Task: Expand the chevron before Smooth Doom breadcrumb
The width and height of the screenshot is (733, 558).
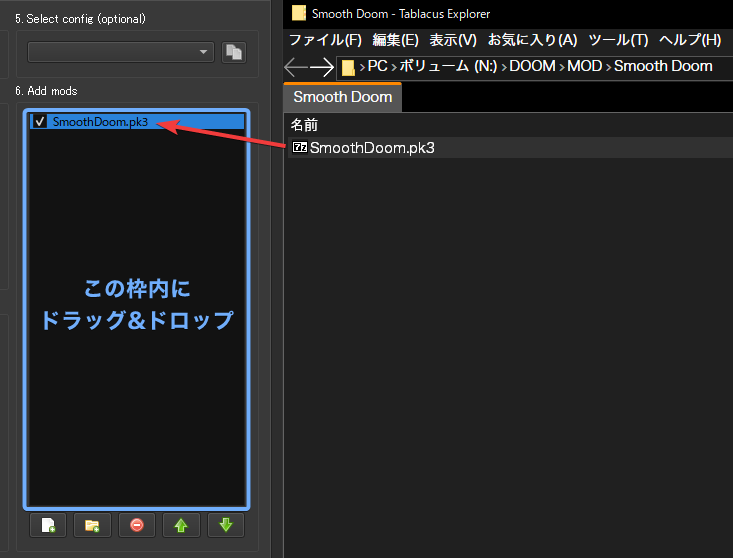Action: [609, 68]
